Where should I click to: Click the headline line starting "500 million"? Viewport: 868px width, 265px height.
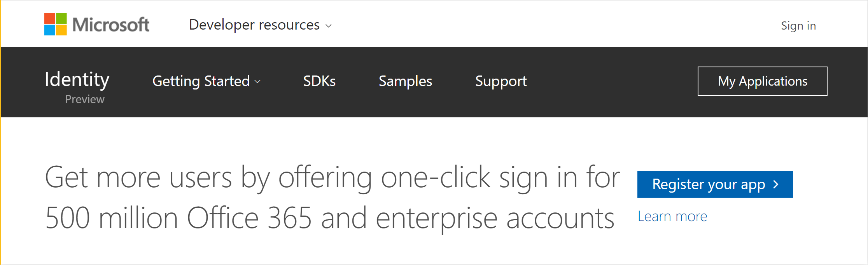coord(330,218)
